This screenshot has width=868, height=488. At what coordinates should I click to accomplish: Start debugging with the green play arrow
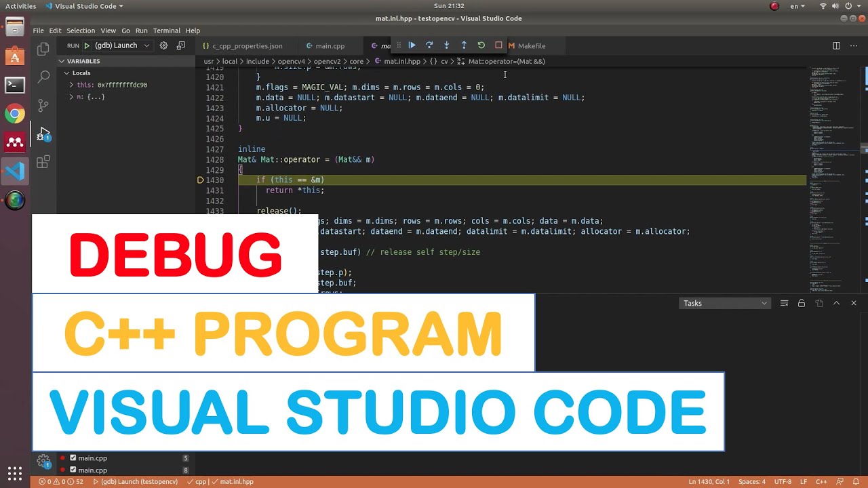[x=87, y=45]
